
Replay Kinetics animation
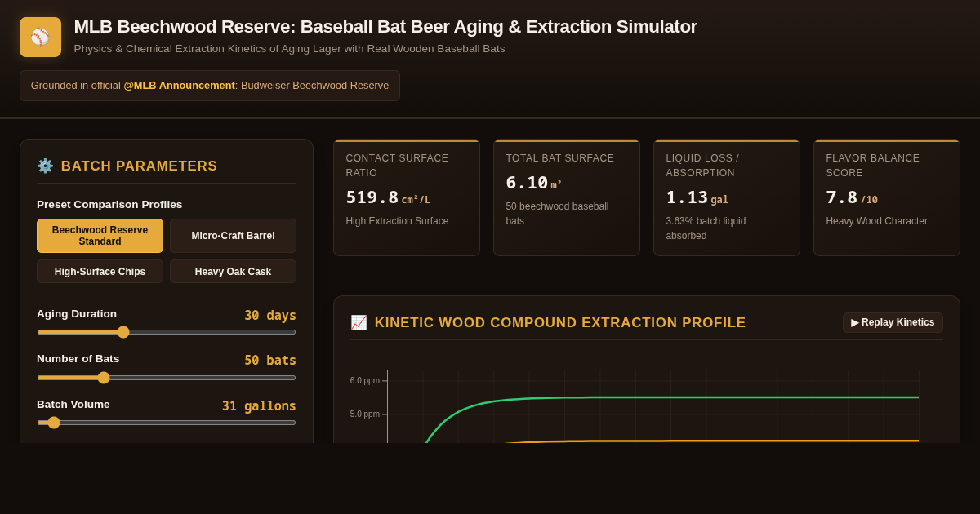point(893,322)
